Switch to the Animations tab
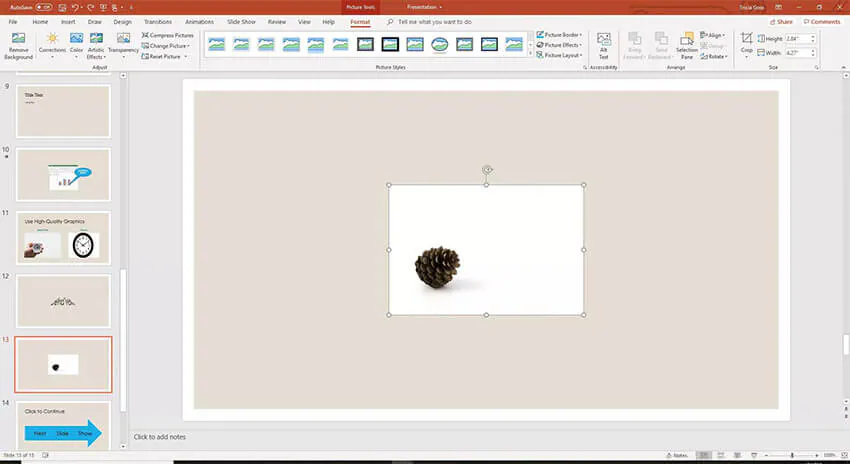This screenshot has width=850, height=464. tap(199, 22)
